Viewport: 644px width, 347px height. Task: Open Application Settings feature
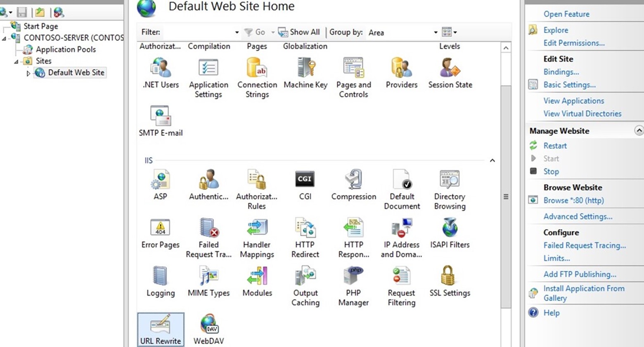click(208, 78)
